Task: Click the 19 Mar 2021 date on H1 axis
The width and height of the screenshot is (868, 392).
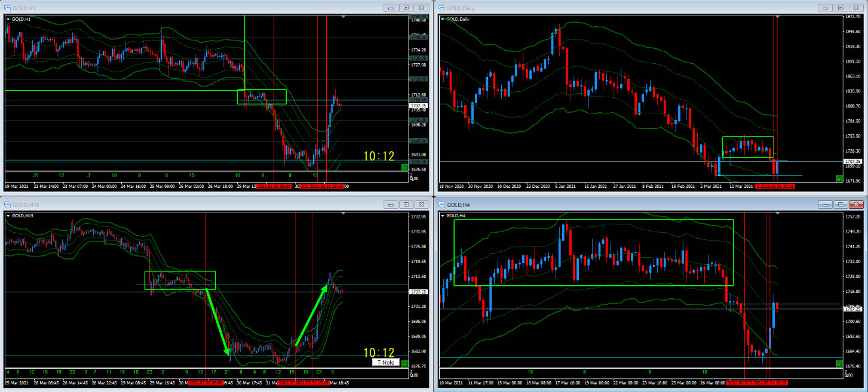Action: (17, 186)
